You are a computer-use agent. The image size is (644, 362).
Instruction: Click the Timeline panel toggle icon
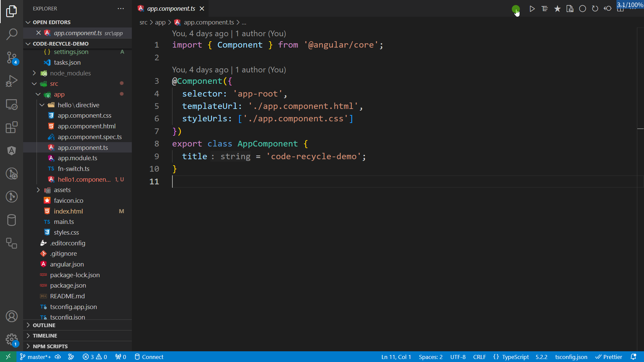pos(28,336)
